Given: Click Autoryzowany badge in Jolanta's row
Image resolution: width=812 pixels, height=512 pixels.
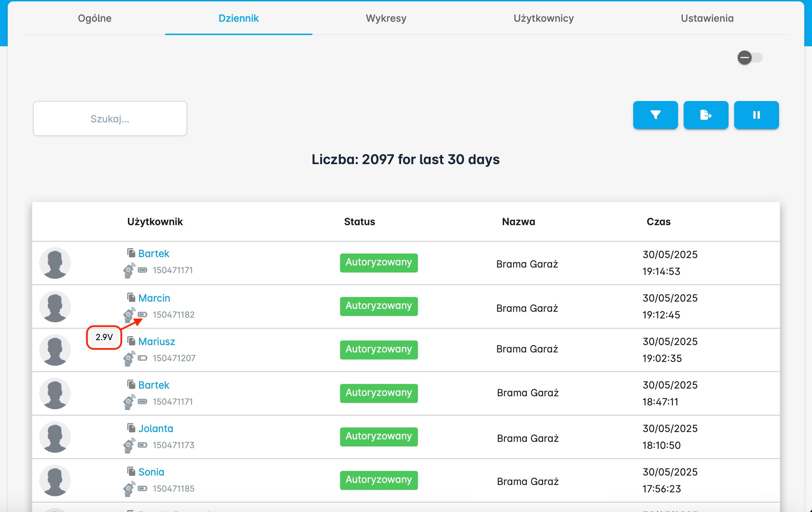Looking at the screenshot, I should pyautogui.click(x=379, y=437).
